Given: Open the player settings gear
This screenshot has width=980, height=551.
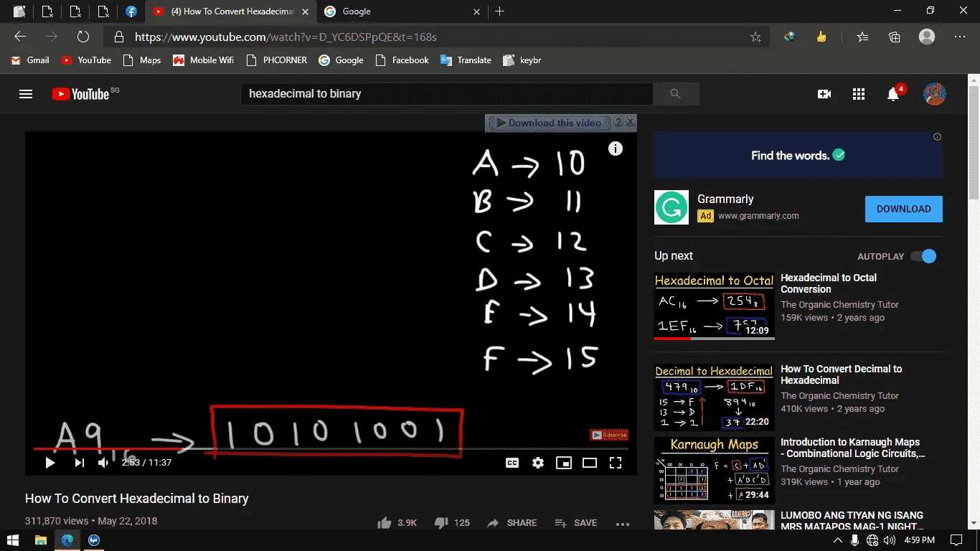Looking at the screenshot, I should click(538, 463).
